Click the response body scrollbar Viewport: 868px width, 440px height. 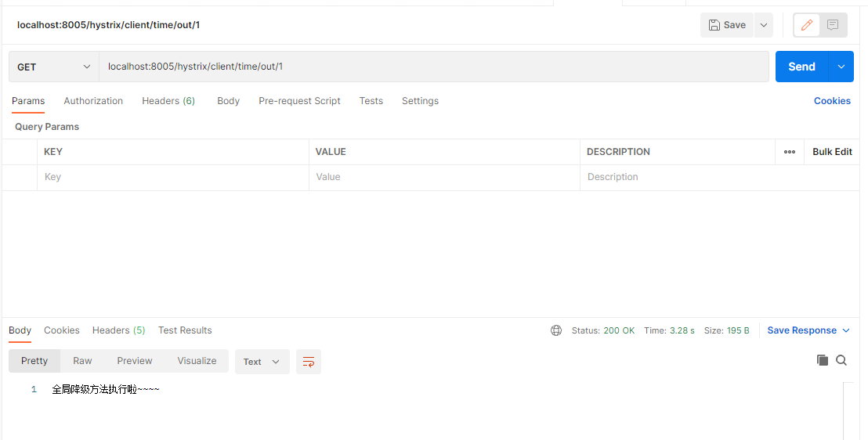point(848,411)
